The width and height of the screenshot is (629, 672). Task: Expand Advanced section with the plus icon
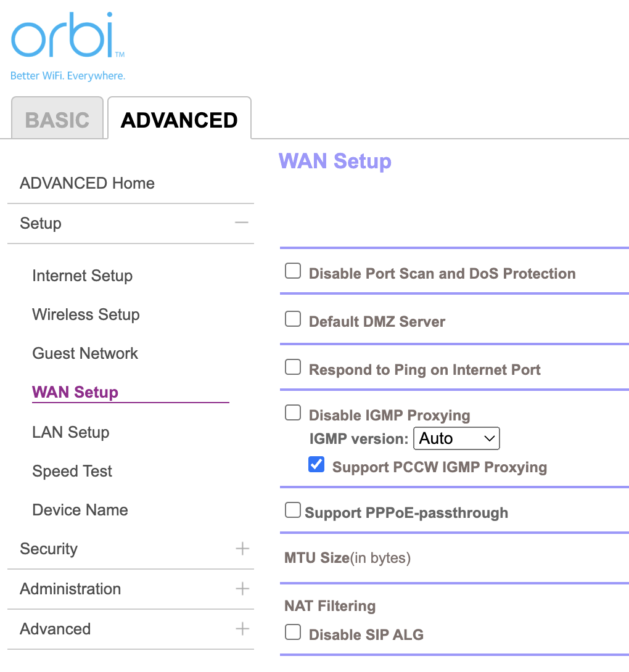(242, 629)
